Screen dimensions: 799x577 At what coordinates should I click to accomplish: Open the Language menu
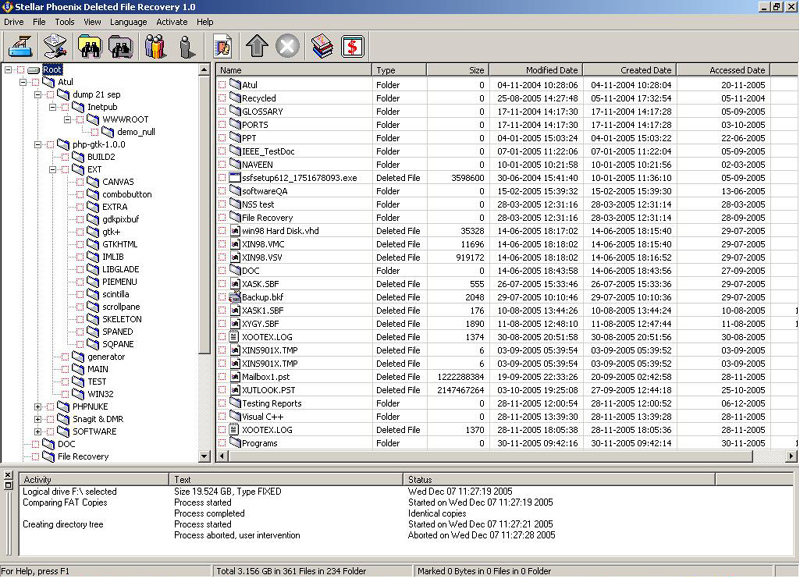click(x=128, y=22)
